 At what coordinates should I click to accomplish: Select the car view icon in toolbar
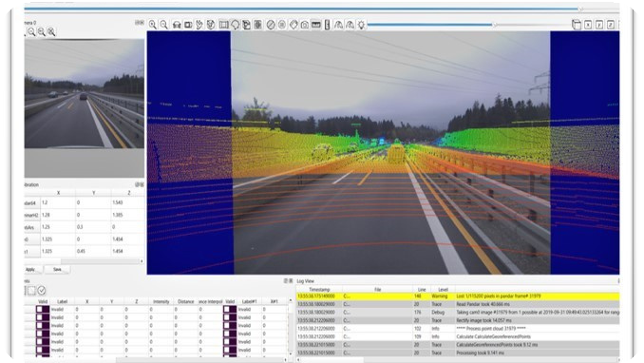[x=177, y=25]
